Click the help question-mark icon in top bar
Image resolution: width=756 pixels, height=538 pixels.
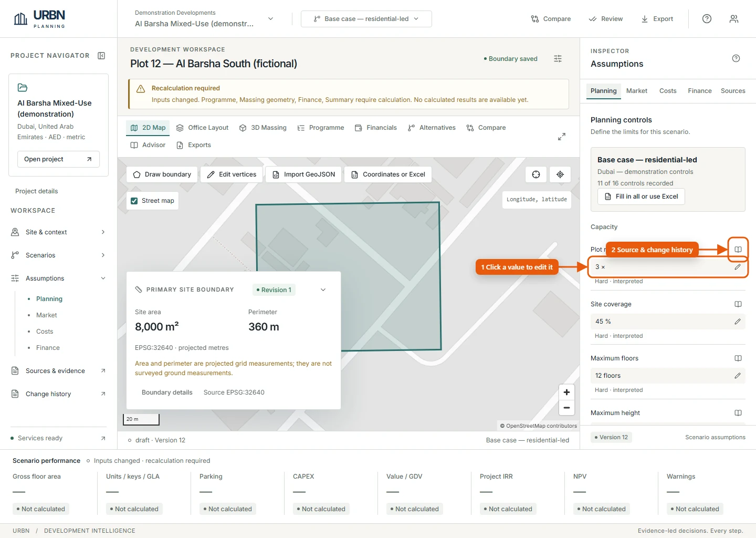pyautogui.click(x=707, y=19)
